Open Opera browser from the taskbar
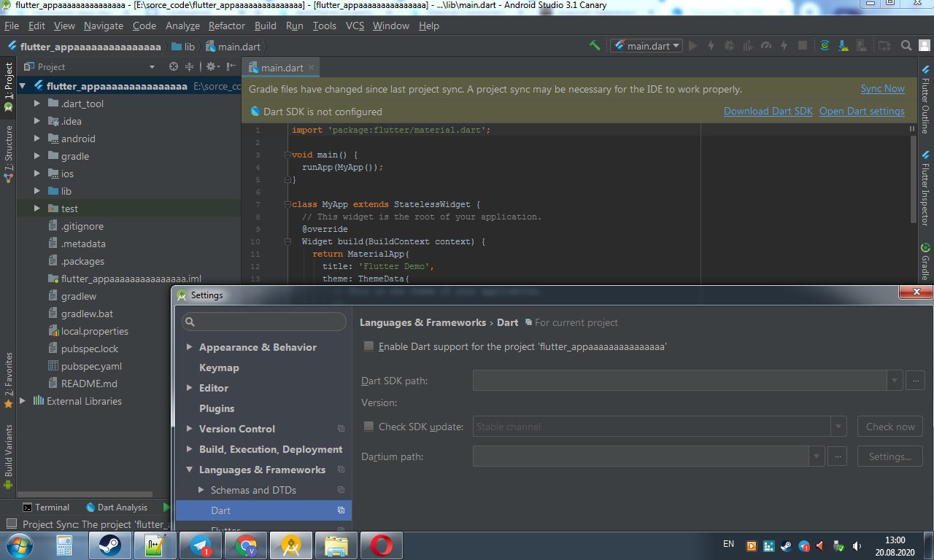This screenshot has height=560, width=934. click(x=381, y=545)
